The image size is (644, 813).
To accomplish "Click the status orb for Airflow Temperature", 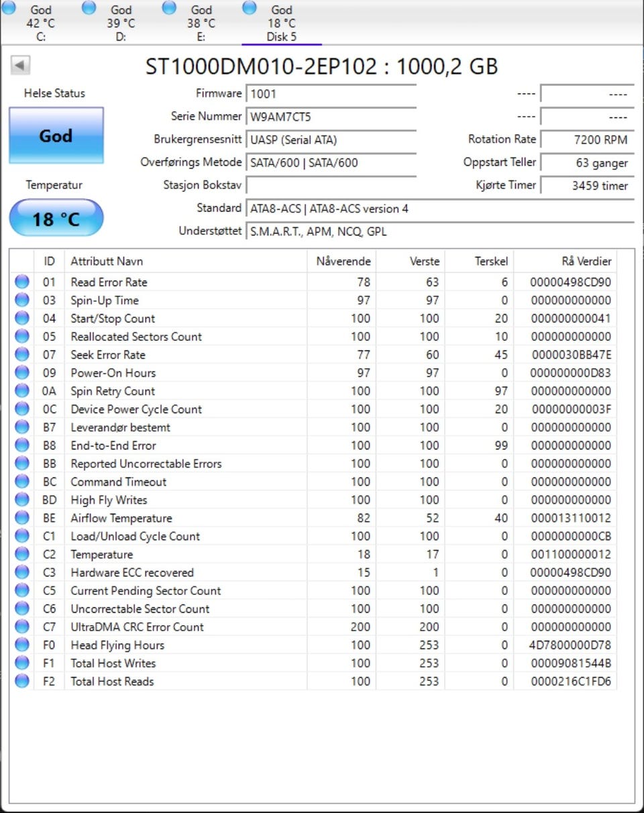I will (22, 517).
